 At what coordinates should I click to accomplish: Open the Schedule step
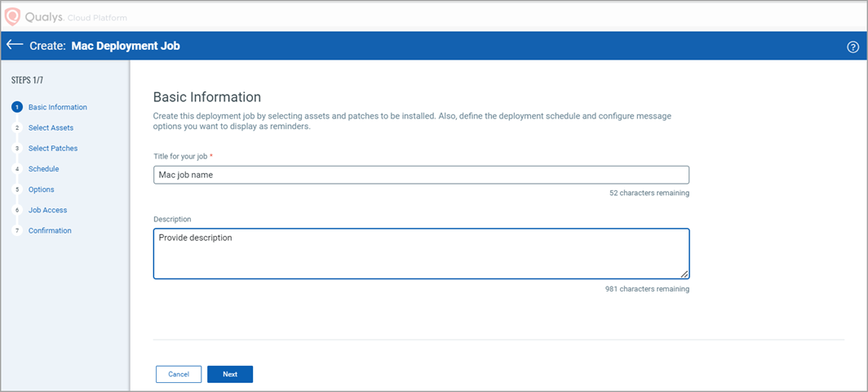[x=43, y=169]
